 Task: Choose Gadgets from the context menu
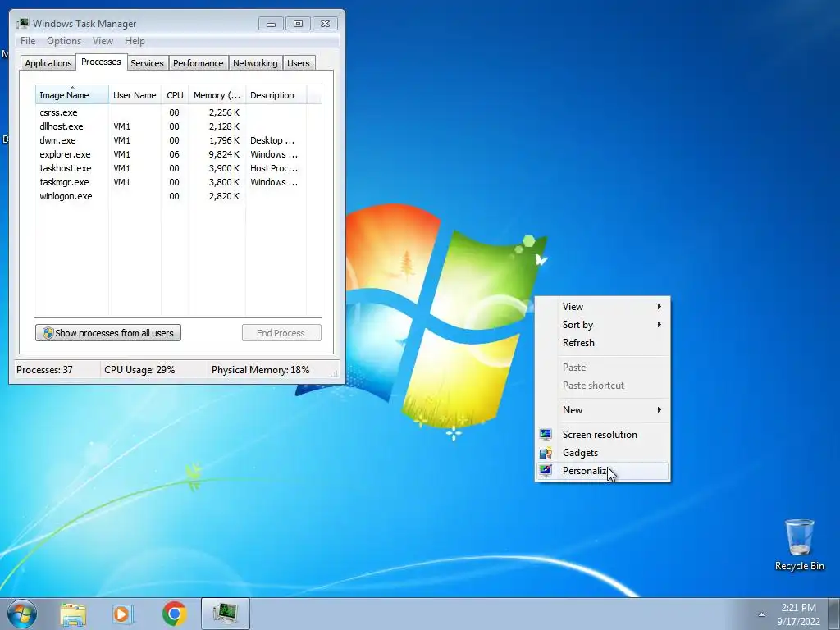603,453
